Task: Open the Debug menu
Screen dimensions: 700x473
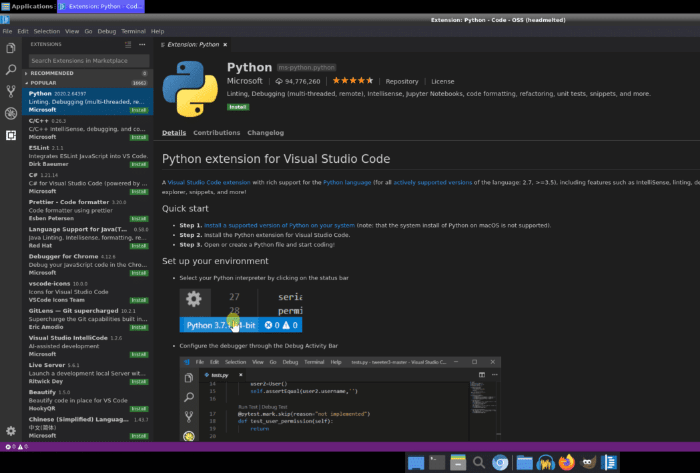Action: coord(107,31)
